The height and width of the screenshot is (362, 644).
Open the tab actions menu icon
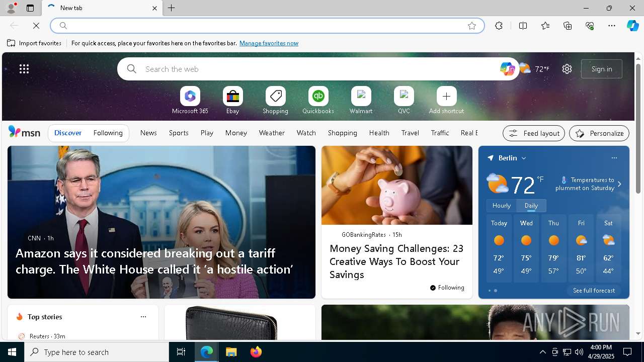coord(30,8)
